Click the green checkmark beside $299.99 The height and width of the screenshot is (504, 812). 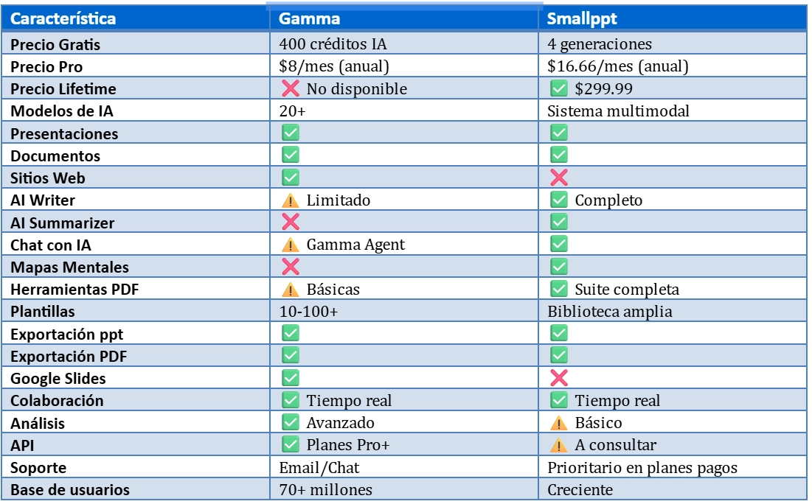(559, 88)
